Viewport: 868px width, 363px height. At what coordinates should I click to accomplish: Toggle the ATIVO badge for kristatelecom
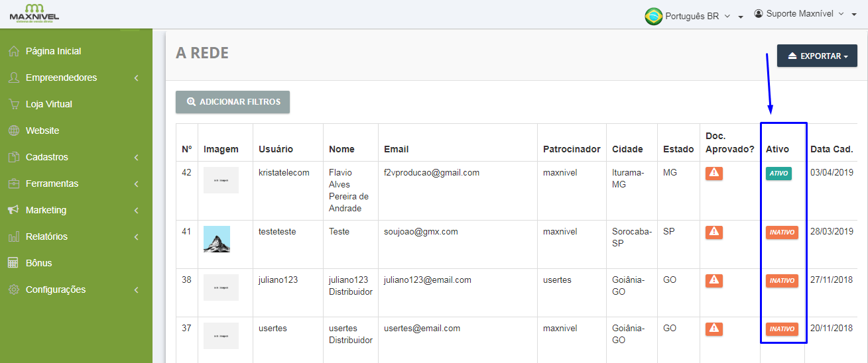point(778,174)
